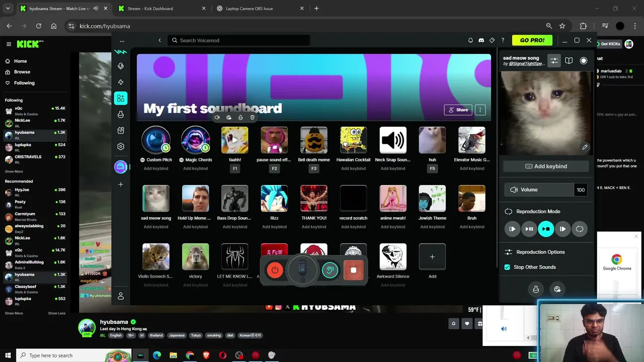Switch to Laptop Camera OBS Issue tab

260,9
